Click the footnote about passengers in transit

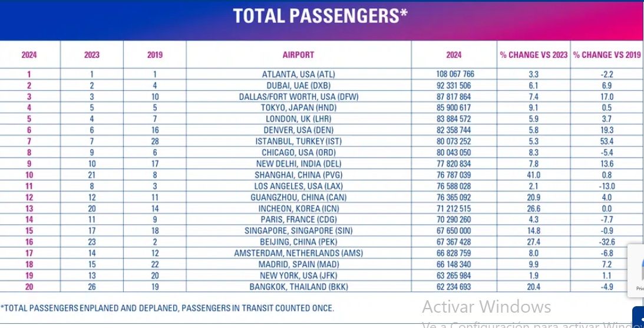167,308
